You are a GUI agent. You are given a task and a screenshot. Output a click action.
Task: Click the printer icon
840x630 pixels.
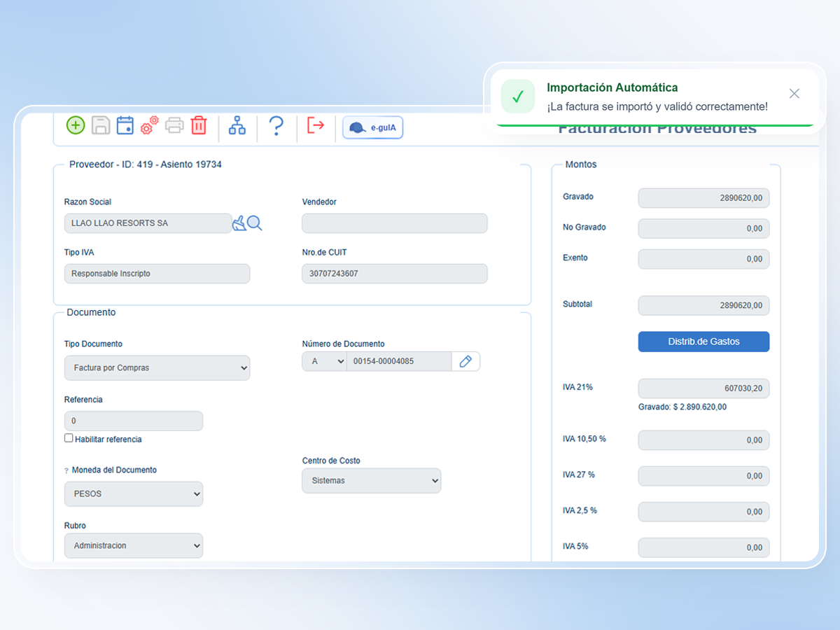(x=174, y=125)
